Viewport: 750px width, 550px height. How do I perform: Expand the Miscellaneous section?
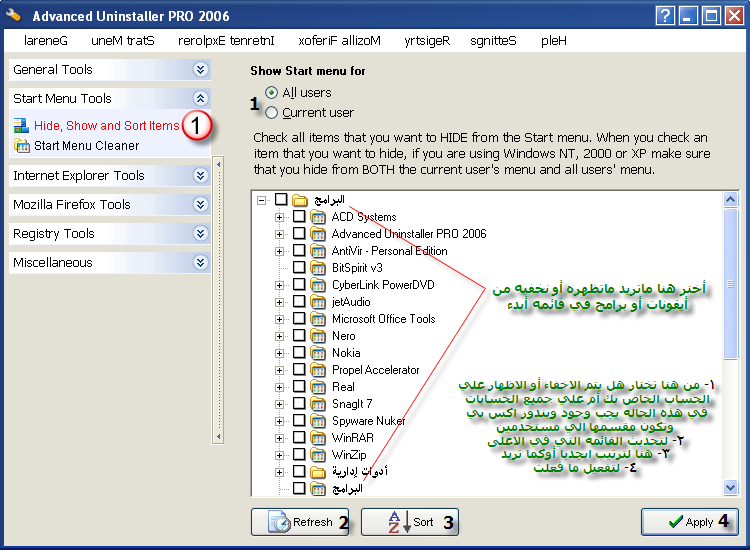(200, 263)
